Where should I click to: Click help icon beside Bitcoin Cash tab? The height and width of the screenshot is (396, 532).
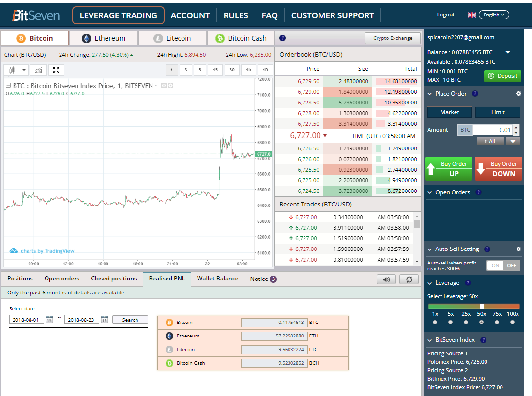pos(282,38)
